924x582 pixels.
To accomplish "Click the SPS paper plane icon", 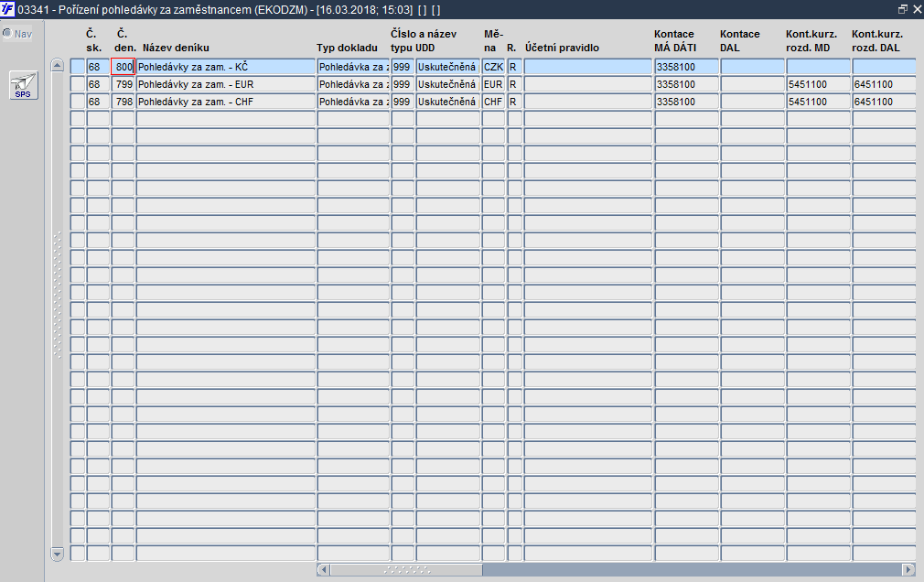I will (x=24, y=85).
